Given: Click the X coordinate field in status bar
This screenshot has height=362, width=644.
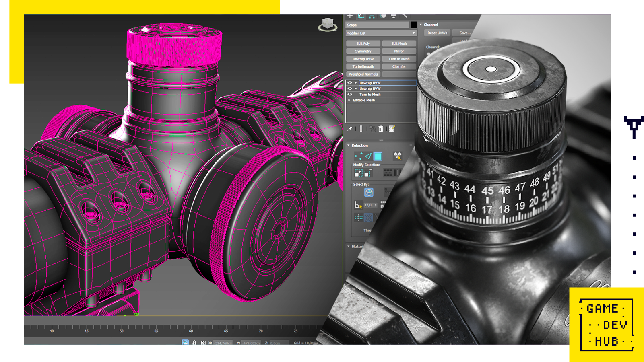Looking at the screenshot, I should click(223, 343).
